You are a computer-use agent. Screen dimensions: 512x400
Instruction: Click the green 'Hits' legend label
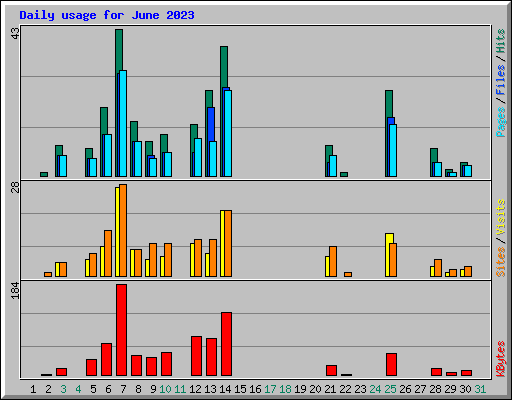pyautogui.click(x=501, y=41)
